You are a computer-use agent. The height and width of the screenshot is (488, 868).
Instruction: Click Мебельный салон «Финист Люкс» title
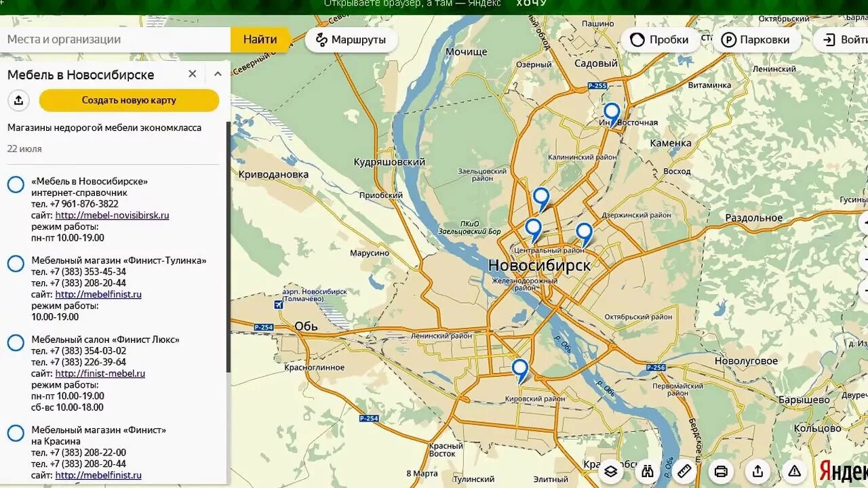click(x=105, y=340)
